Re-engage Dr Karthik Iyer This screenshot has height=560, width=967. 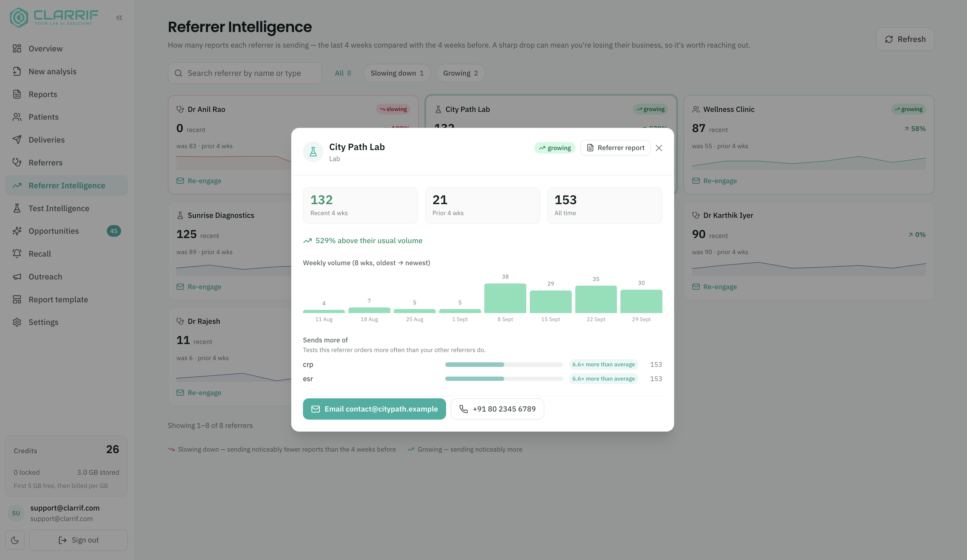[x=715, y=287]
